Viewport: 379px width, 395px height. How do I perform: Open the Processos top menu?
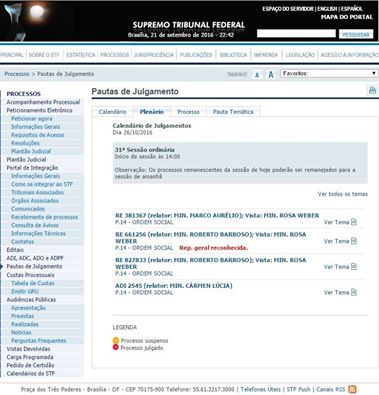click(115, 55)
